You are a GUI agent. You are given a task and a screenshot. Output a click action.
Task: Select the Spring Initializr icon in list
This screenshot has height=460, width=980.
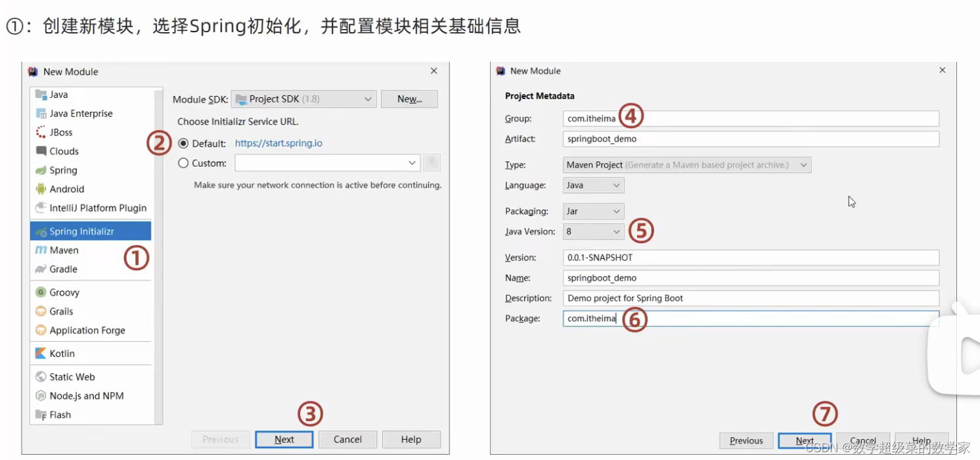pyautogui.click(x=41, y=231)
